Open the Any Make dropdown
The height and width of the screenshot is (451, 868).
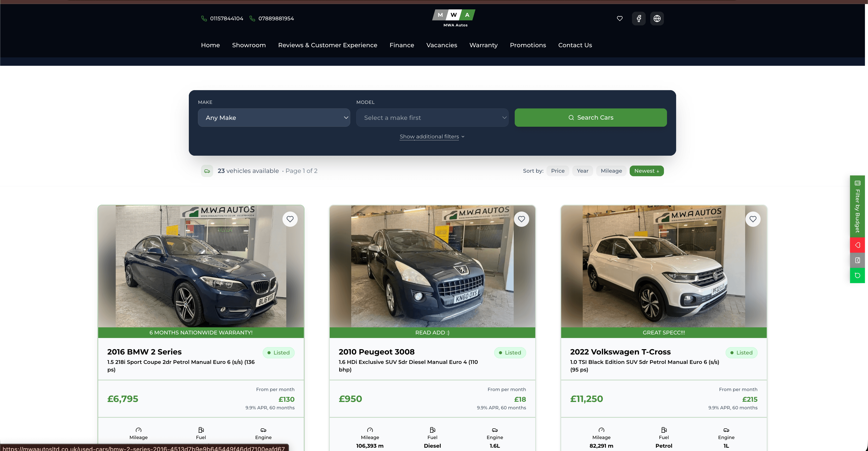coord(274,118)
